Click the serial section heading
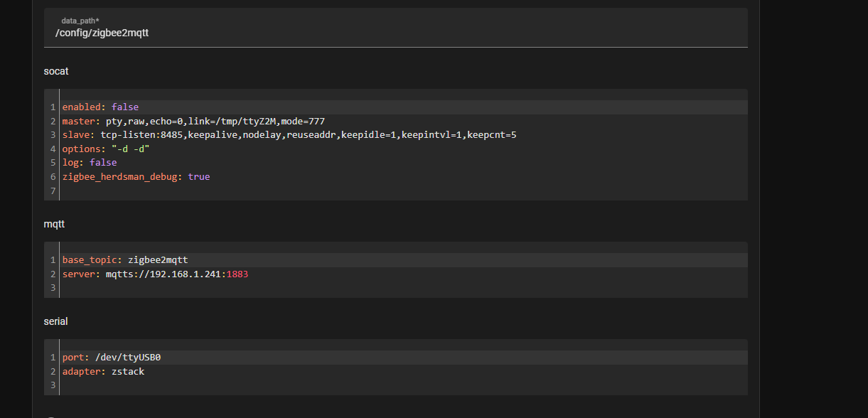Screen dimensions: 868x418 click(x=56, y=321)
